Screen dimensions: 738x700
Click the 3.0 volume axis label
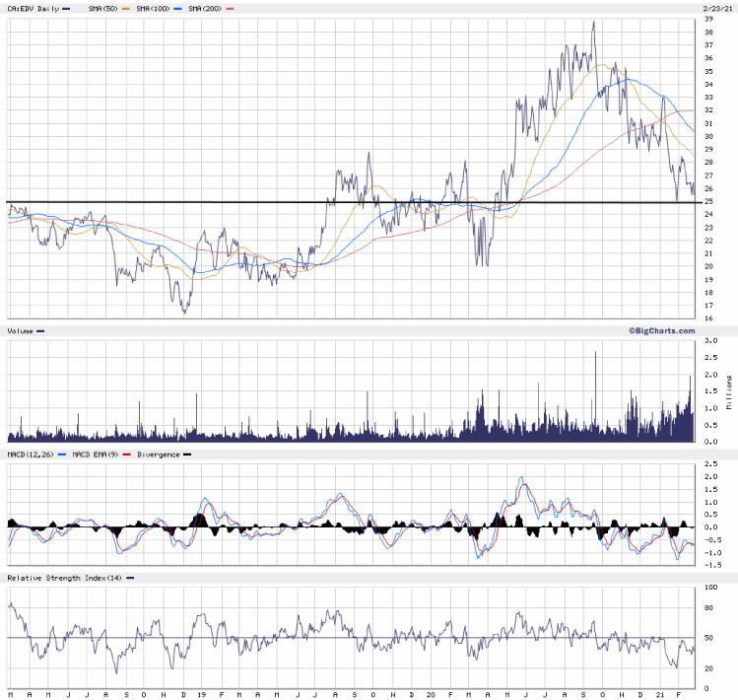(710, 340)
